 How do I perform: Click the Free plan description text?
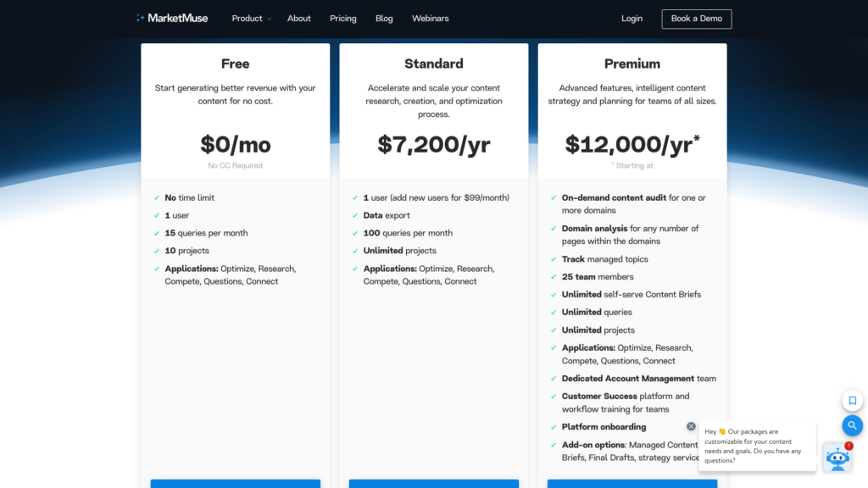click(x=236, y=95)
